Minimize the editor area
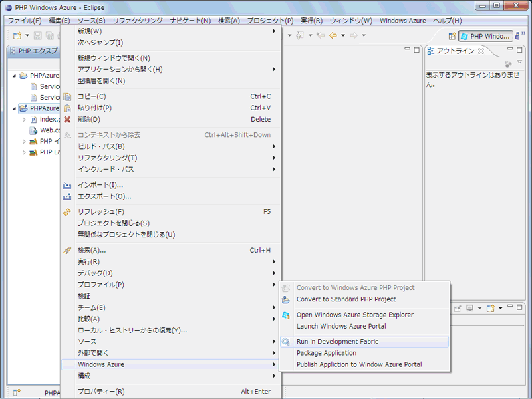 point(407,49)
